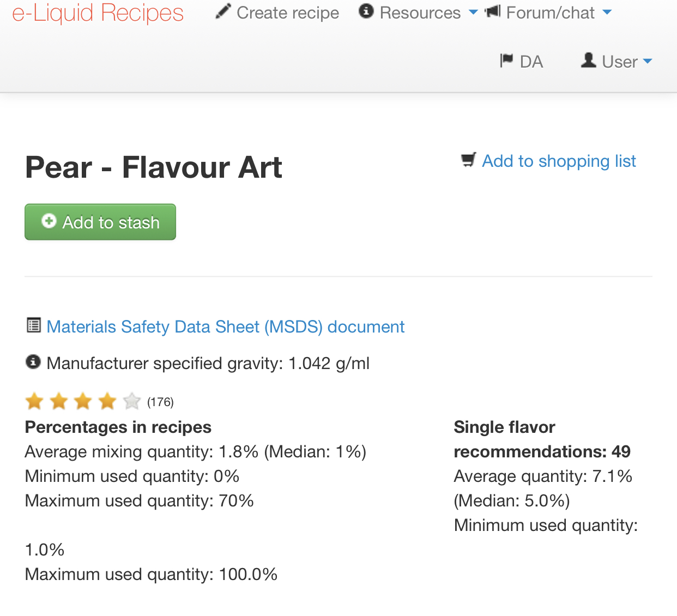Screen dimensions: 677x616
Task: Click the flag icon beside DA
Action: coord(507,60)
